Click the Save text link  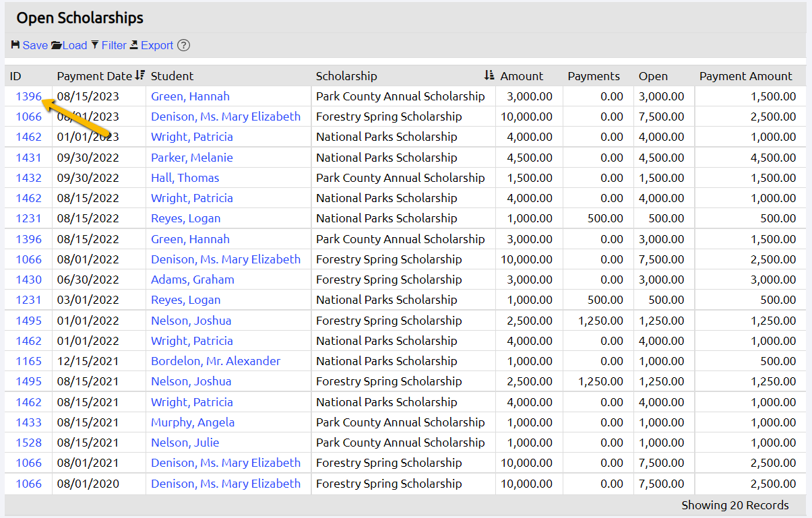tap(35, 45)
